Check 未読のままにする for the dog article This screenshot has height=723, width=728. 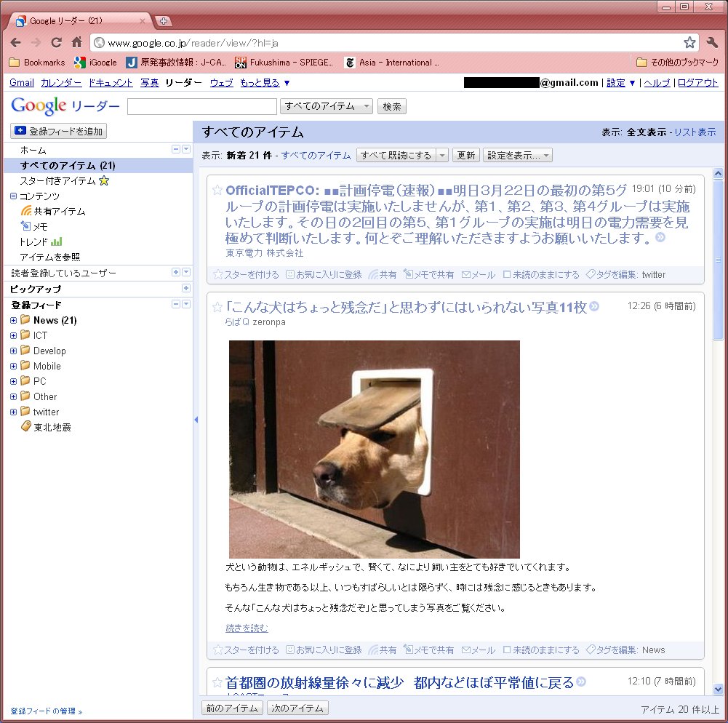(x=541, y=650)
